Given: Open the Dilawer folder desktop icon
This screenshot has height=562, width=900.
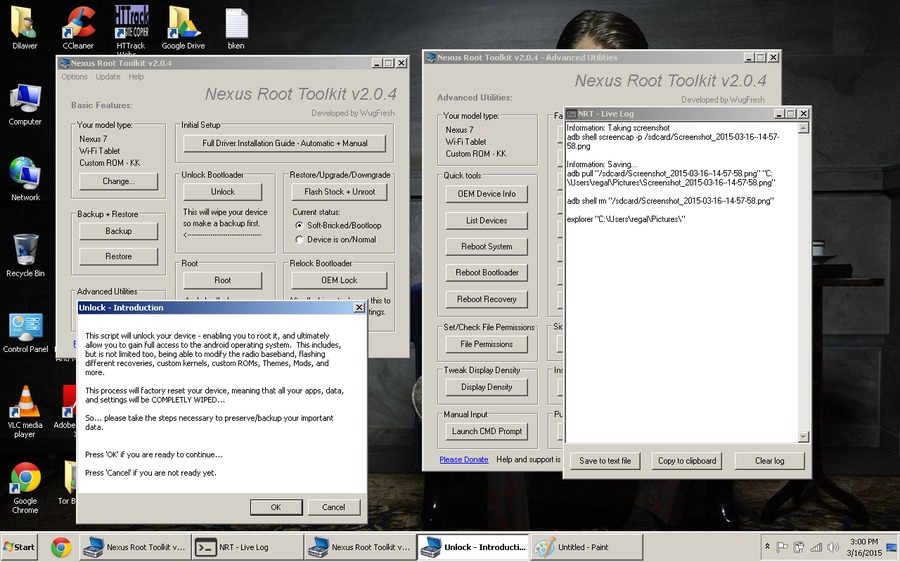Looking at the screenshot, I should (25, 28).
